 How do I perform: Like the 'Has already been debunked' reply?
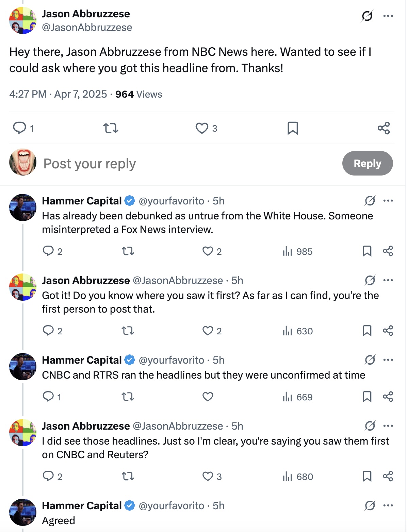(208, 251)
